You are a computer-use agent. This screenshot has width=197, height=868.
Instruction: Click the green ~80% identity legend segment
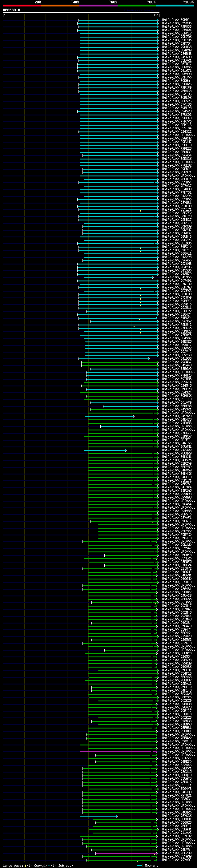click(x=137, y=6)
